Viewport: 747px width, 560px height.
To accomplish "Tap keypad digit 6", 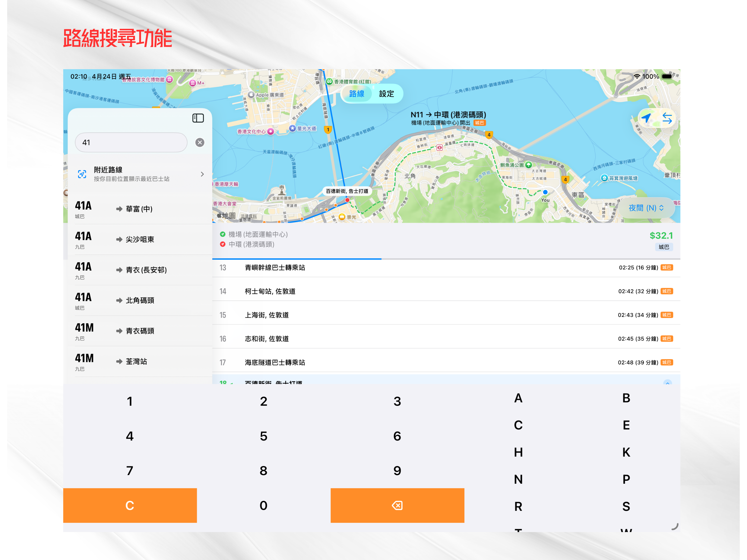I will [397, 436].
